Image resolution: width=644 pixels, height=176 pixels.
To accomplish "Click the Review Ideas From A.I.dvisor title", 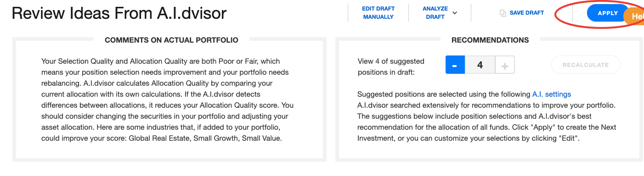I will pyautogui.click(x=119, y=13).
